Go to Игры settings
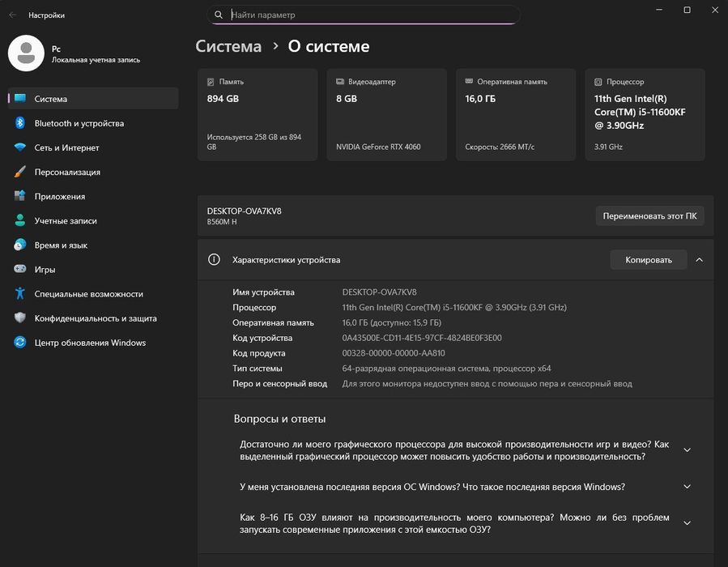The width and height of the screenshot is (728, 567). coord(93,270)
